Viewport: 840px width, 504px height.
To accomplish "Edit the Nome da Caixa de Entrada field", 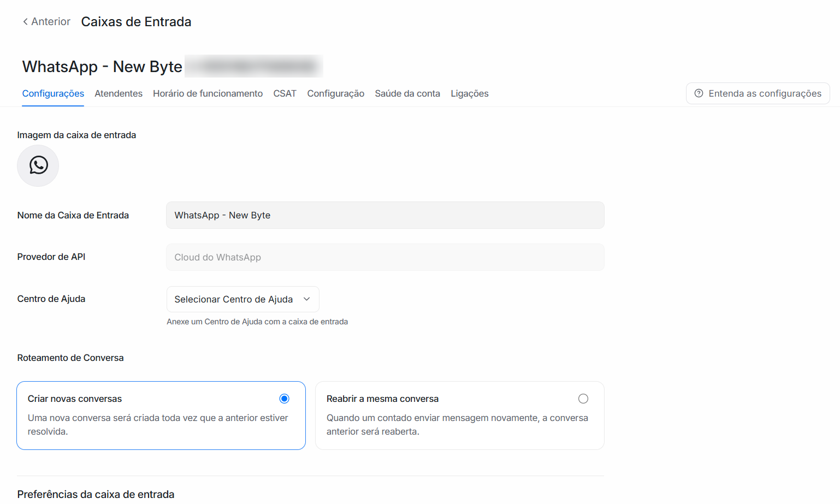I will [385, 215].
